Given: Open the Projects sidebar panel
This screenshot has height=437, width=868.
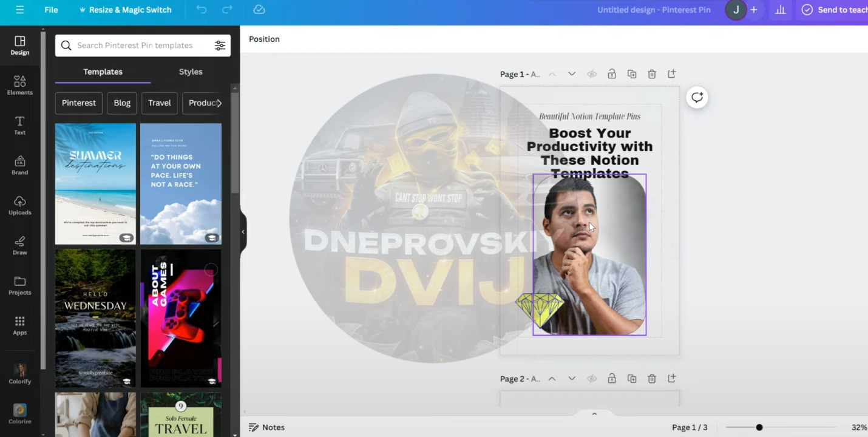Looking at the screenshot, I should pyautogui.click(x=20, y=285).
